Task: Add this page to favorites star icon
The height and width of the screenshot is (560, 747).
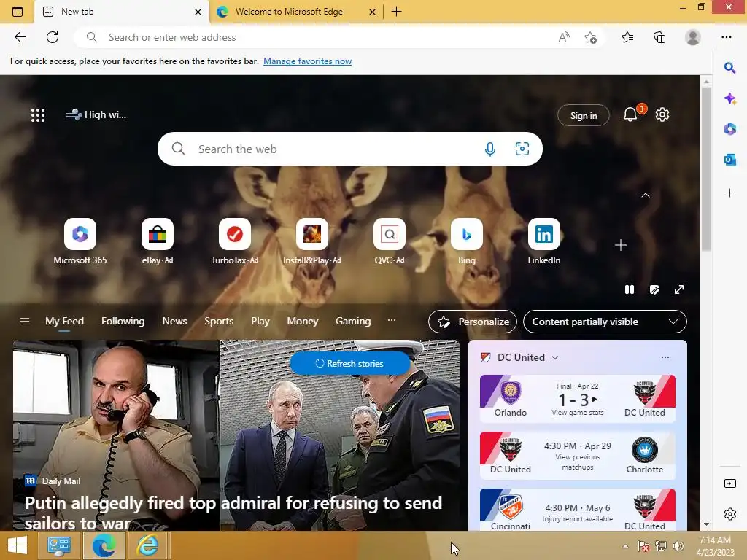Action: click(590, 37)
